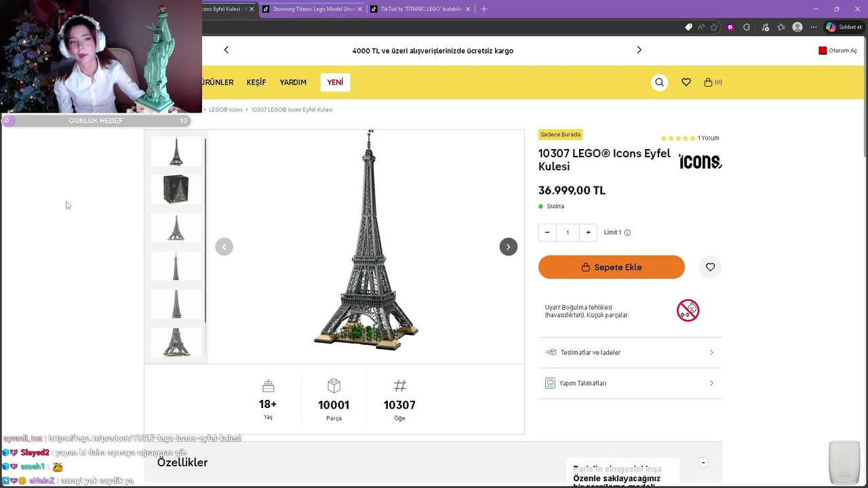Viewport: 868px width, 488px height.
Task: Click the Sepete Ekle button
Action: pos(611,267)
